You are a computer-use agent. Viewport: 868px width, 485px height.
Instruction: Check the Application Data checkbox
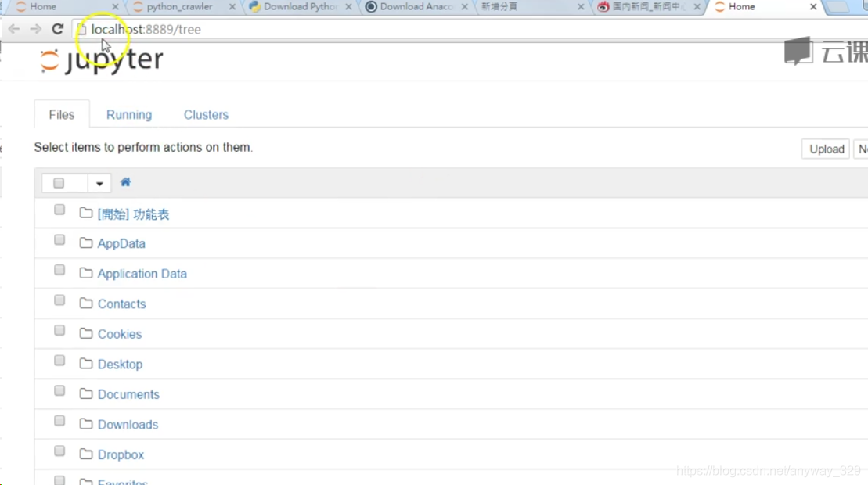tap(59, 270)
